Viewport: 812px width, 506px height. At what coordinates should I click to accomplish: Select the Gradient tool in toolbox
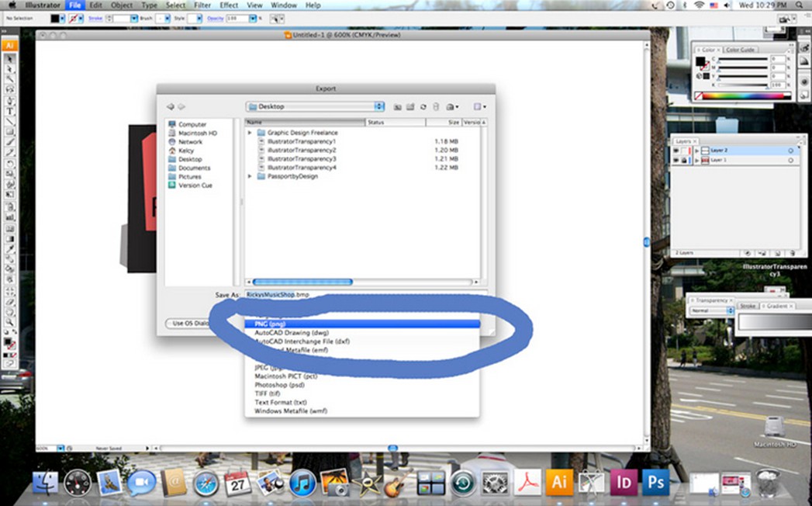pyautogui.click(x=9, y=239)
